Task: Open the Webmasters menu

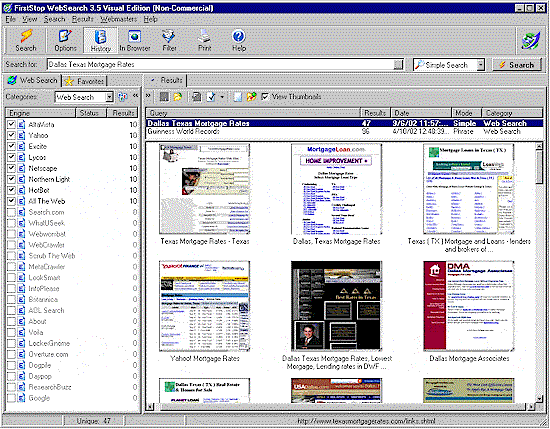Action: coord(119,19)
